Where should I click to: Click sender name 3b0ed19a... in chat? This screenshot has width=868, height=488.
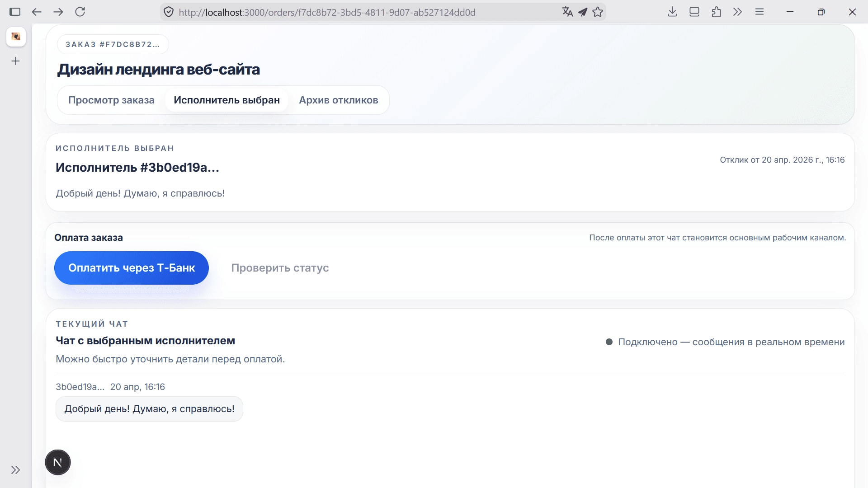[x=80, y=387]
